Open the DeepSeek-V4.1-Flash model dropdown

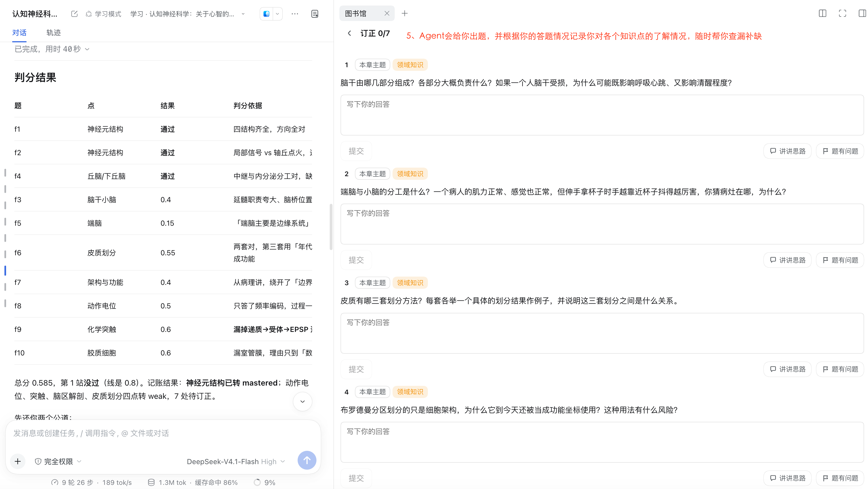click(236, 461)
